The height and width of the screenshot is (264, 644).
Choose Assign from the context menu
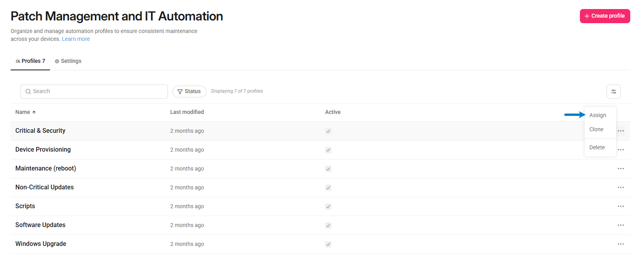click(x=598, y=115)
